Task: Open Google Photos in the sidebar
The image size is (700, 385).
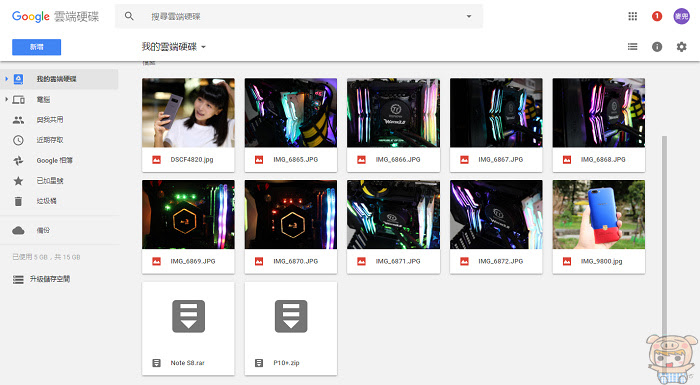Action: point(54,160)
